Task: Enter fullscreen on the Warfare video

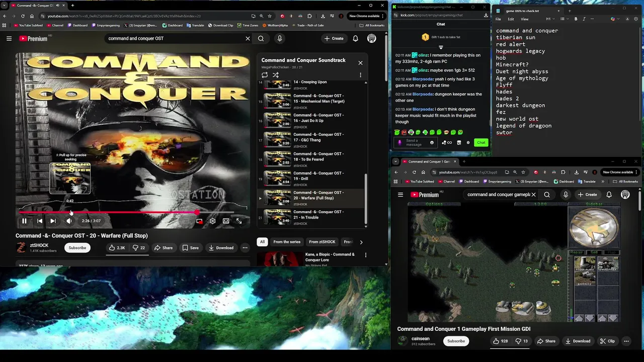Action: pos(239,221)
